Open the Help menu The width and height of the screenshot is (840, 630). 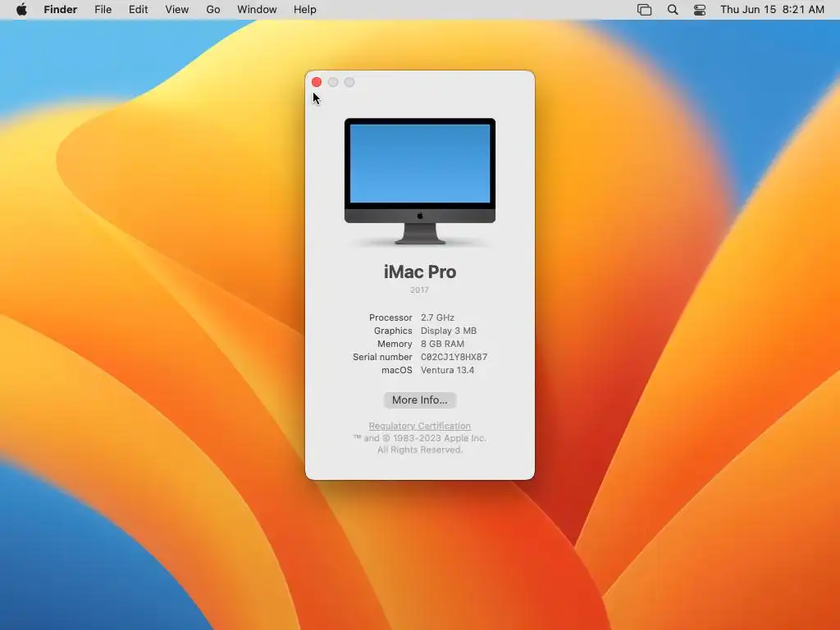[x=305, y=10]
